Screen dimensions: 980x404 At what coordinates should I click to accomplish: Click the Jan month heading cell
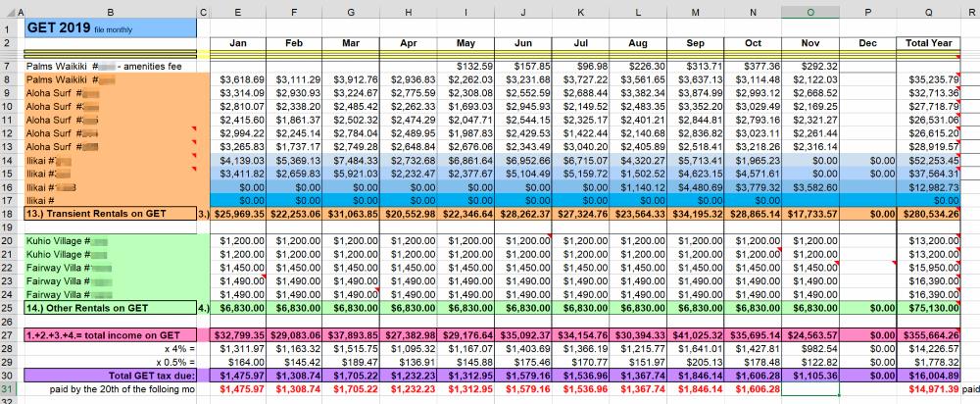[x=238, y=43]
